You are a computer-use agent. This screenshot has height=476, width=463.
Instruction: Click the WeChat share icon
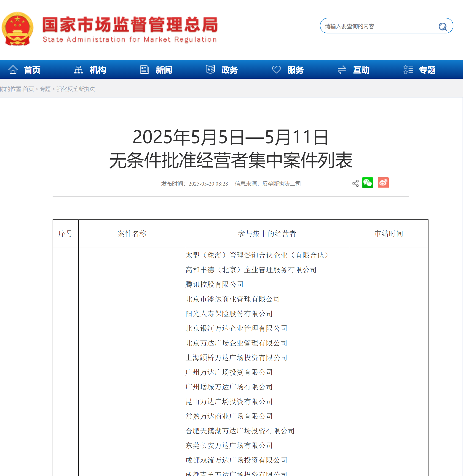tap(367, 183)
